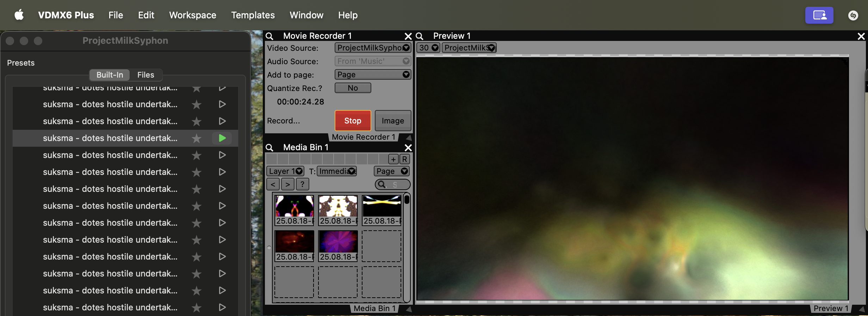The height and width of the screenshot is (316, 868).
Task: Open the 30 fps dropdown in Preview
Action: [x=428, y=48]
